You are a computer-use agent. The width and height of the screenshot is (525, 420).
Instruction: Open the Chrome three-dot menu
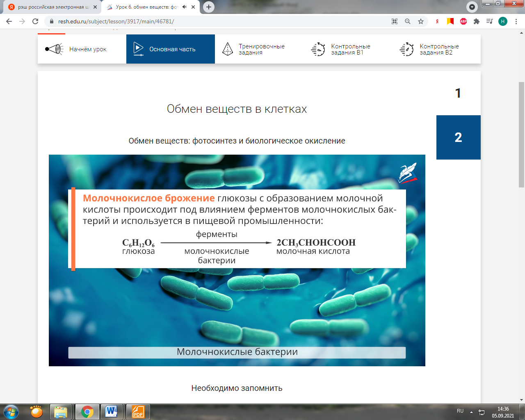point(516,21)
